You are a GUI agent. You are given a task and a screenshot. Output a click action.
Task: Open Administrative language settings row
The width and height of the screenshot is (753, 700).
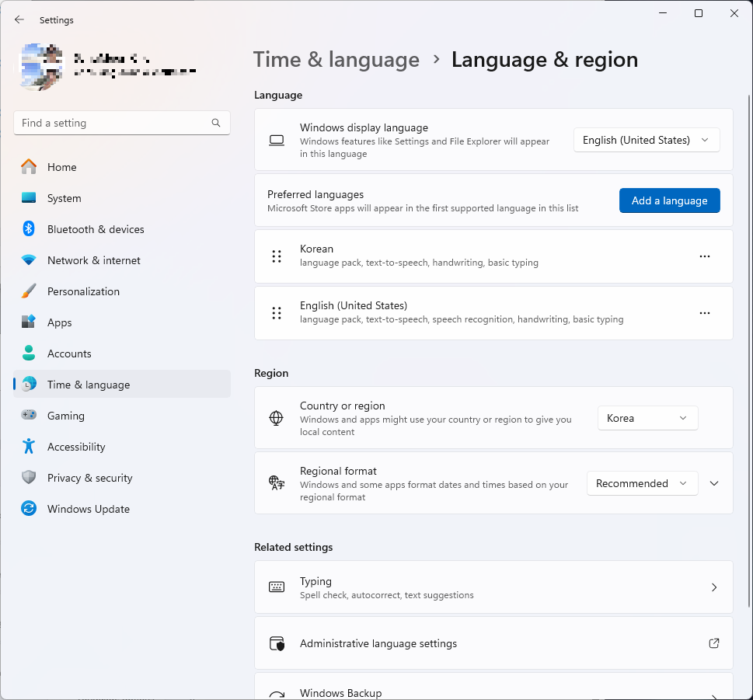(x=493, y=643)
